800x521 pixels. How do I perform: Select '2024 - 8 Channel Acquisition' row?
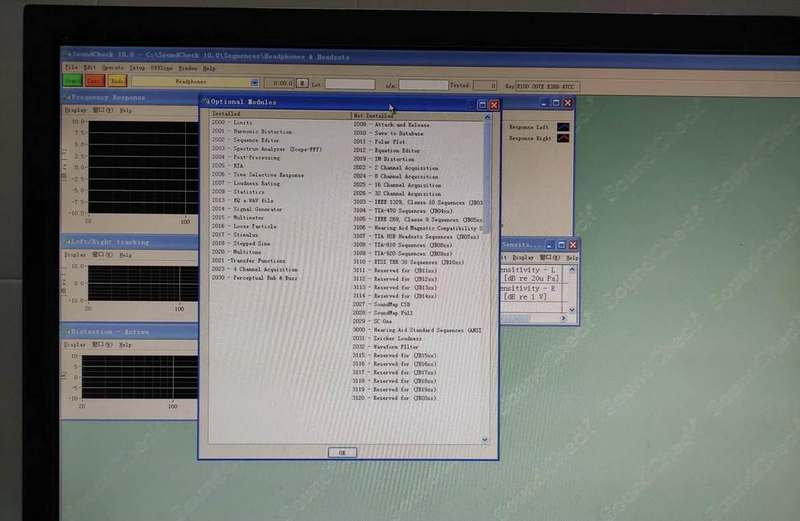(395, 176)
